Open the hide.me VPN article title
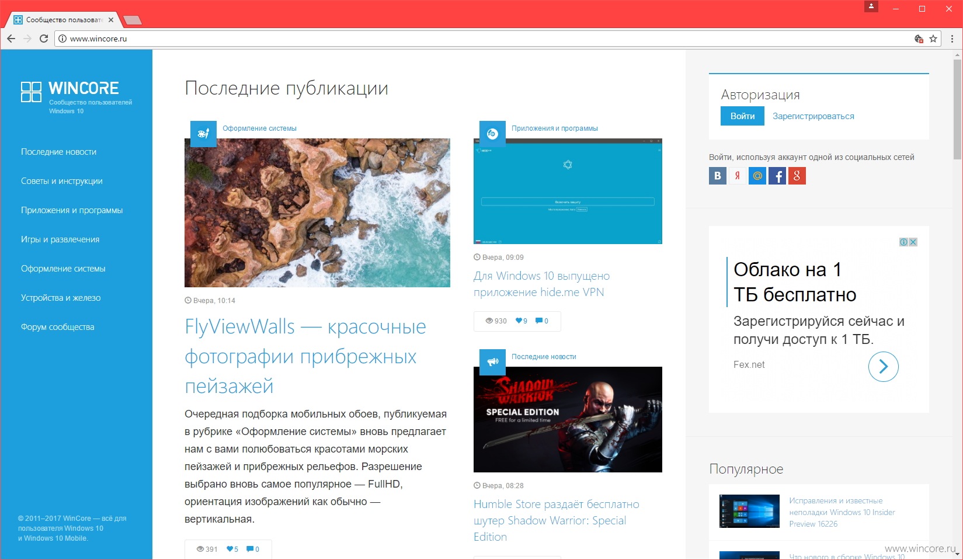This screenshot has width=963, height=560. (541, 284)
